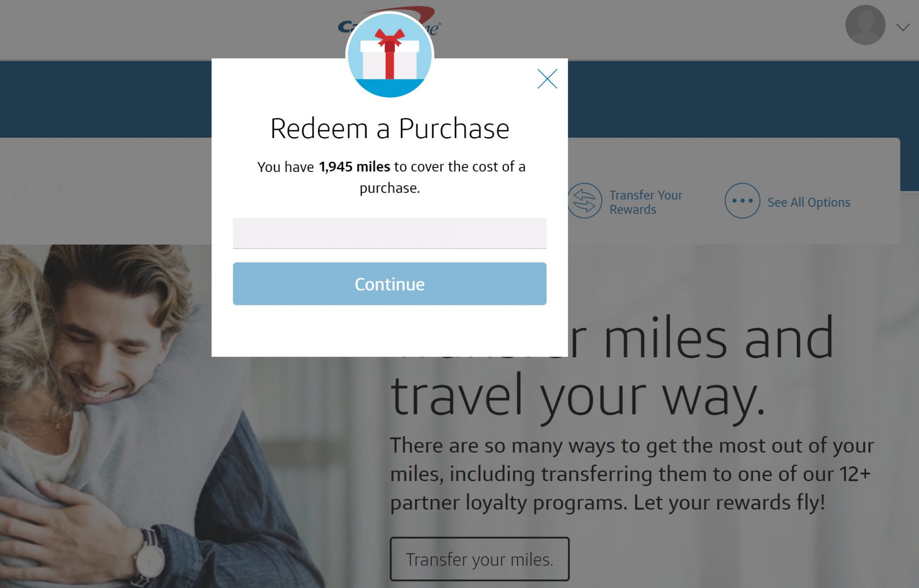The width and height of the screenshot is (919, 588).
Task: Click the gift box icon atop the dialog
Action: 390,55
